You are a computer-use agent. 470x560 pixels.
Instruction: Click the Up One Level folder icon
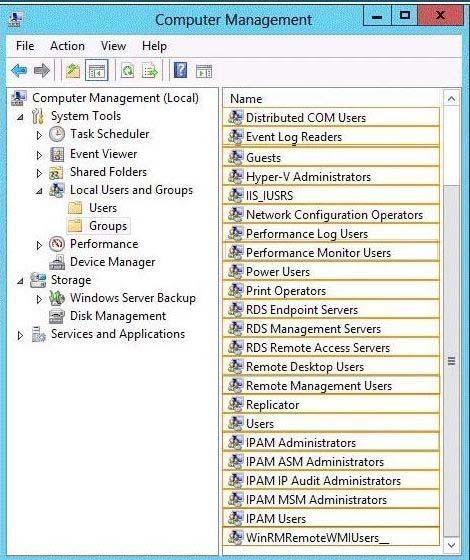pos(72,70)
